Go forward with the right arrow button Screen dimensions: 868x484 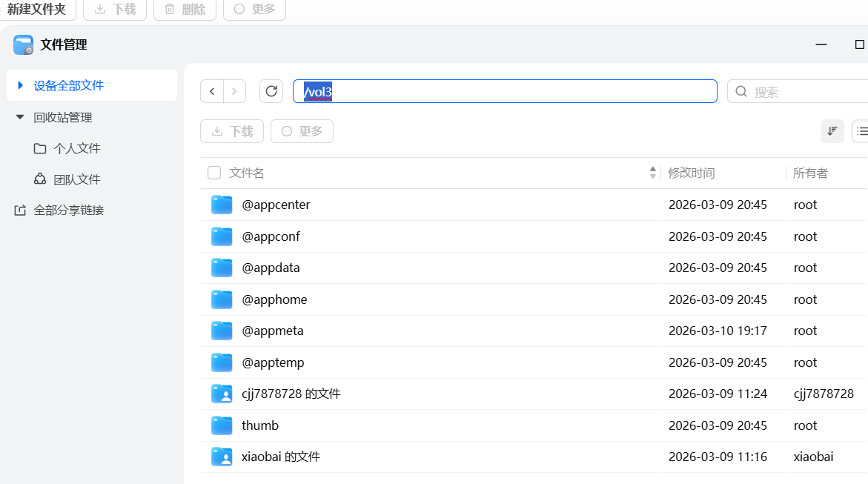tap(234, 91)
